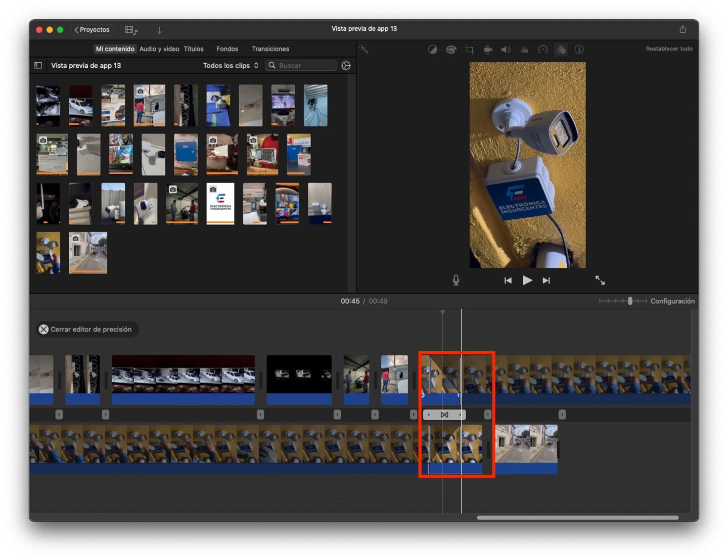Select the street view photo thumbnail
The width and height of the screenshot is (728, 560).
88,253
